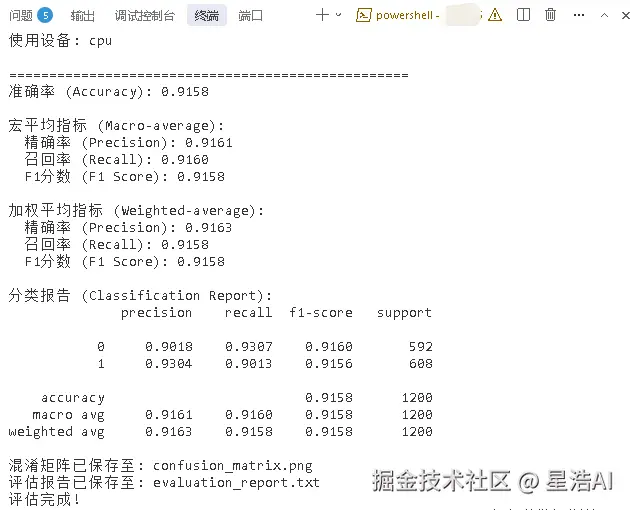This screenshot has height=510, width=630.
Task: Click class 1 precision value 0.9304
Action: coord(169,364)
